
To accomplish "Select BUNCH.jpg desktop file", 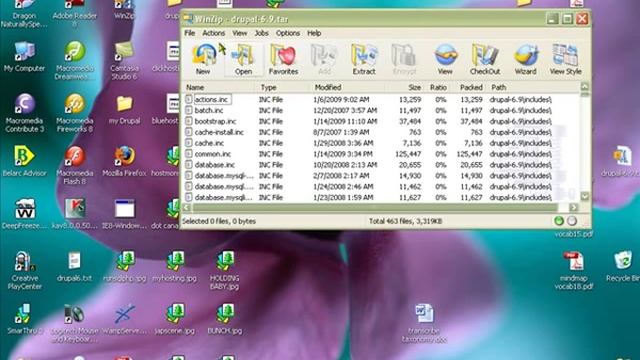I will tap(225, 319).
